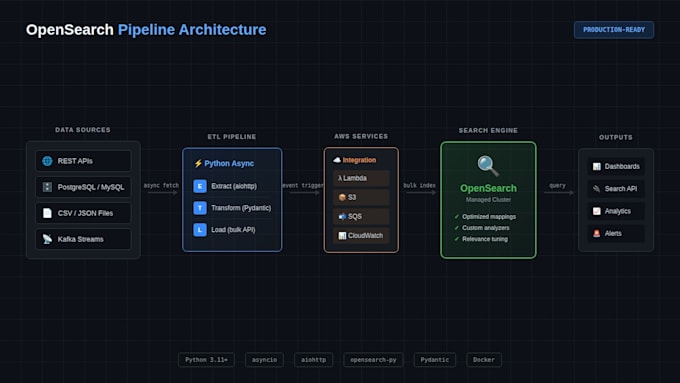Click the siren icon beside Alerts
The height and width of the screenshot is (383, 680).
(597, 233)
